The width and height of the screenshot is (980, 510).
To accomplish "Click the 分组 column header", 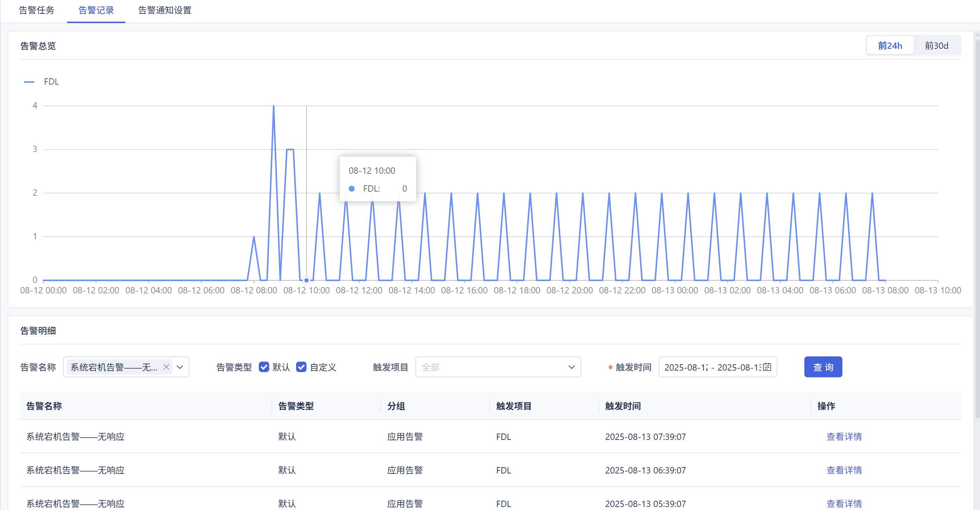I will click(x=396, y=406).
